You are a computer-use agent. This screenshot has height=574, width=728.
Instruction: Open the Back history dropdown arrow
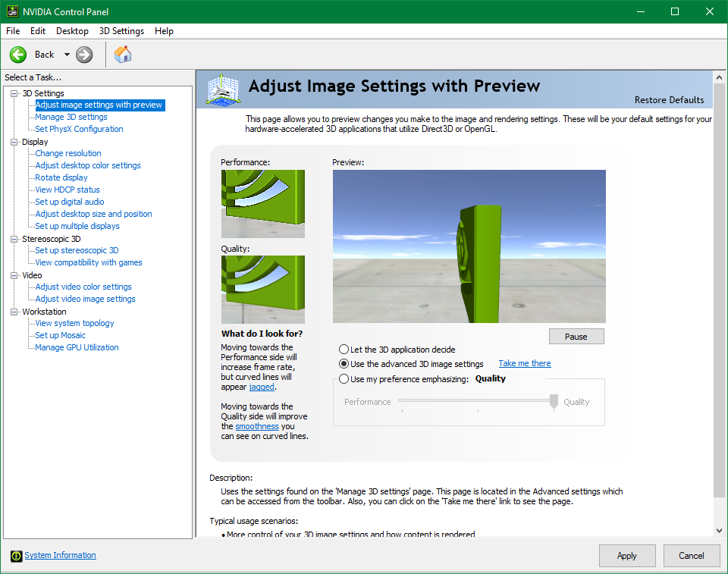pyautogui.click(x=67, y=55)
